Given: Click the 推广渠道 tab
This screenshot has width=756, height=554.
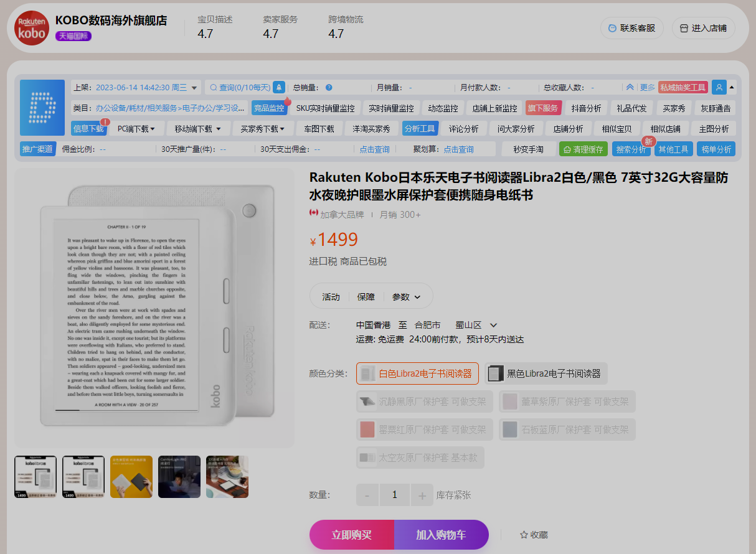Looking at the screenshot, I should coord(39,149).
